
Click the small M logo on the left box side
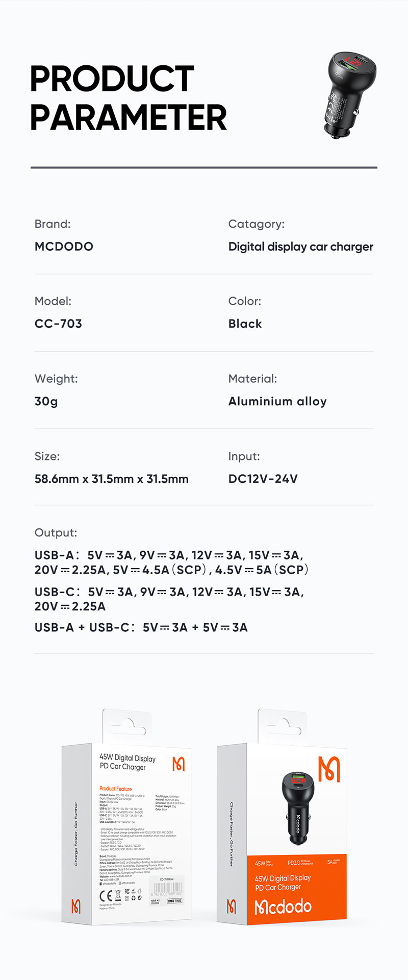76,906
